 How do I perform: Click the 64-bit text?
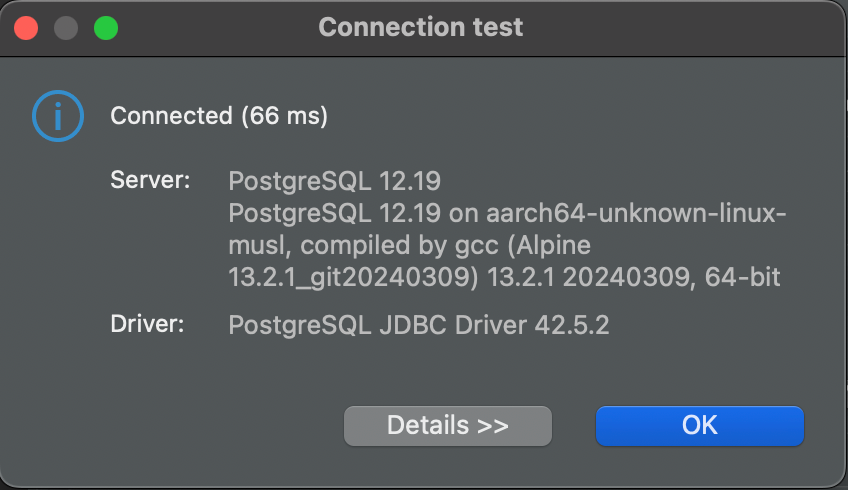743,277
